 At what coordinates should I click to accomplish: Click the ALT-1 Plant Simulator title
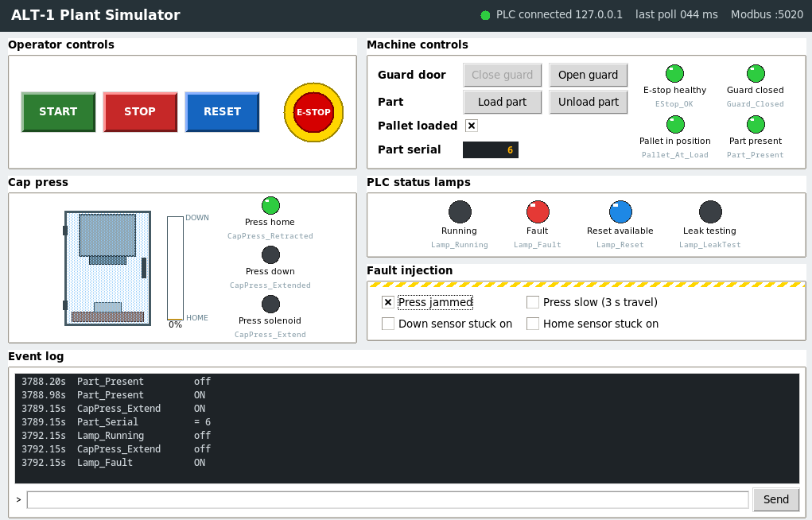(x=95, y=15)
